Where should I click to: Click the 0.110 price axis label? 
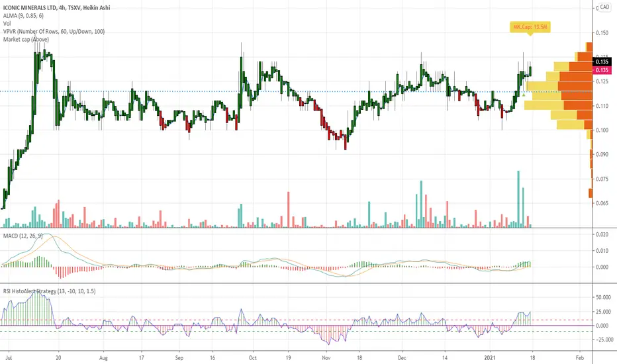[x=602, y=107]
